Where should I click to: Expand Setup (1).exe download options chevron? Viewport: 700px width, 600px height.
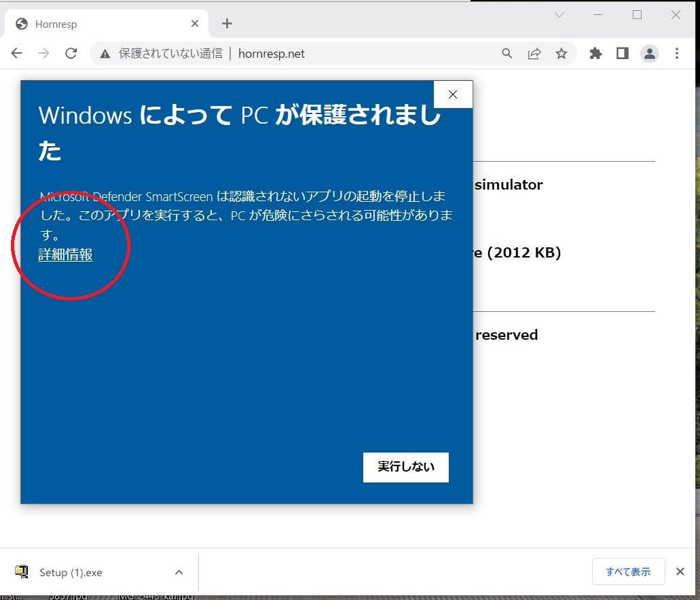[x=179, y=572]
